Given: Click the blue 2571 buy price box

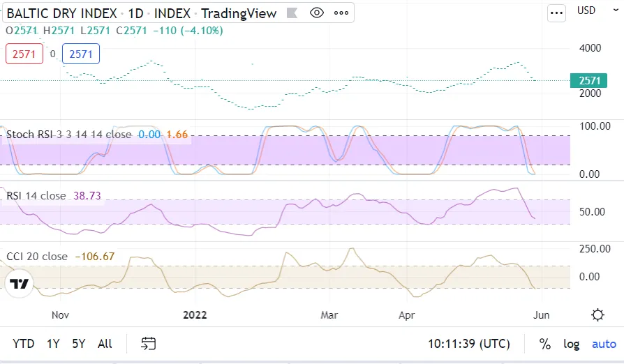Looking at the screenshot, I should 81,54.
